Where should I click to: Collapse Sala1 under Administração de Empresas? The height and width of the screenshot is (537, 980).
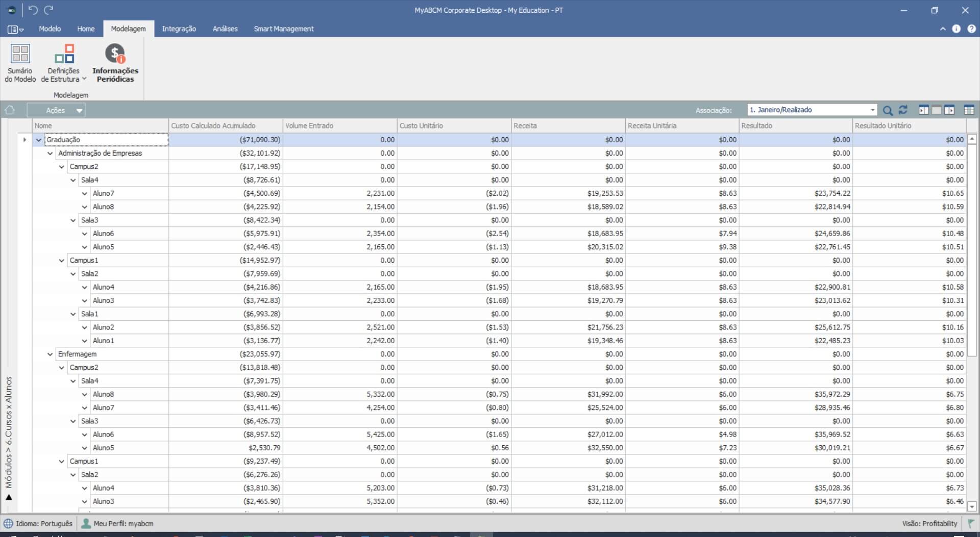(x=73, y=314)
